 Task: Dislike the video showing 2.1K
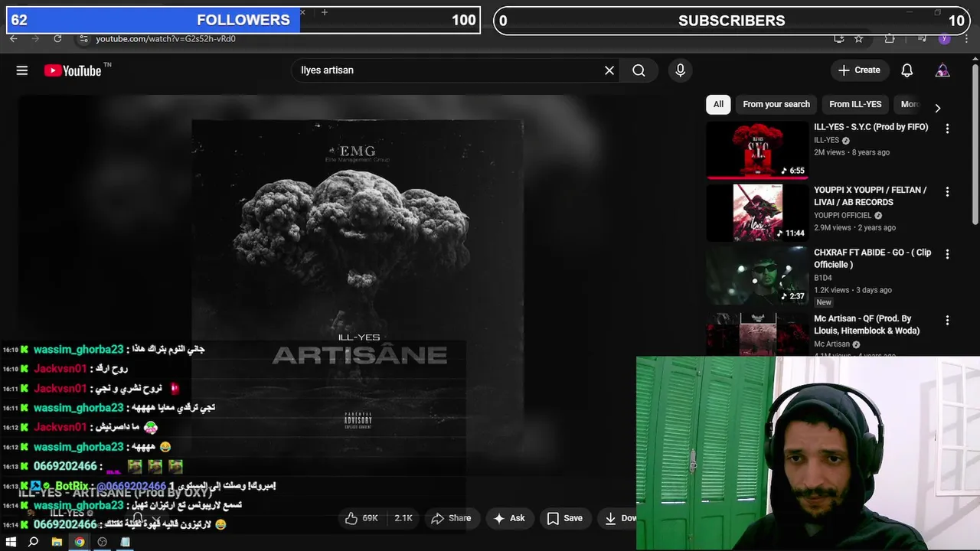pyautogui.click(x=402, y=518)
